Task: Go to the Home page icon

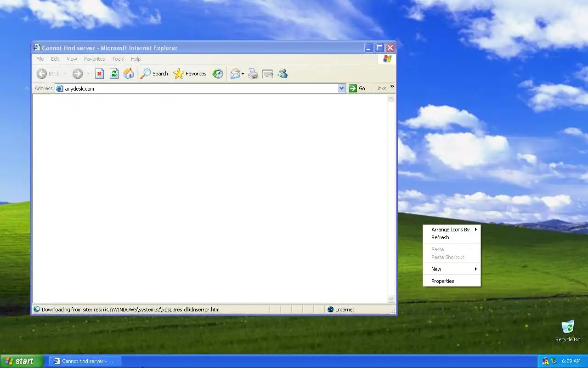Action: tap(129, 74)
